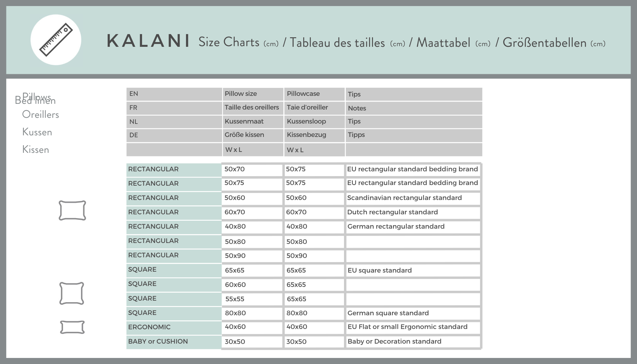637x364 pixels.
Task: Click the 'Pillowcase' column header
Action: pyautogui.click(x=314, y=94)
